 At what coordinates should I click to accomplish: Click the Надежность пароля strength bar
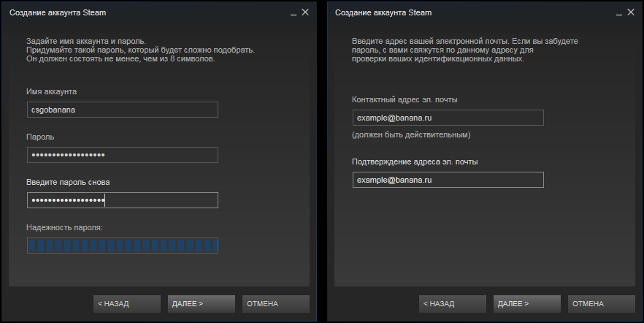[x=123, y=246]
